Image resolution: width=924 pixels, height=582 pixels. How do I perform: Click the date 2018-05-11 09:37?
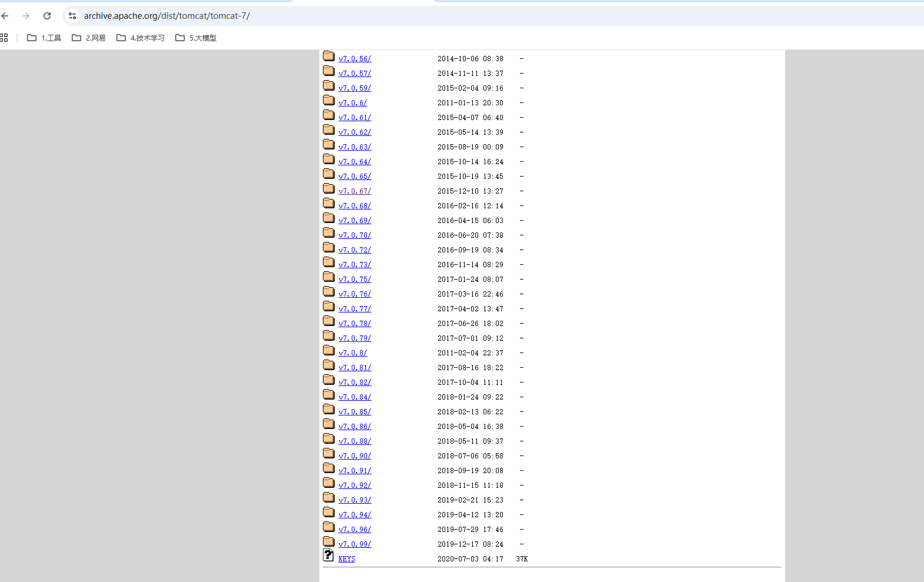coord(471,441)
